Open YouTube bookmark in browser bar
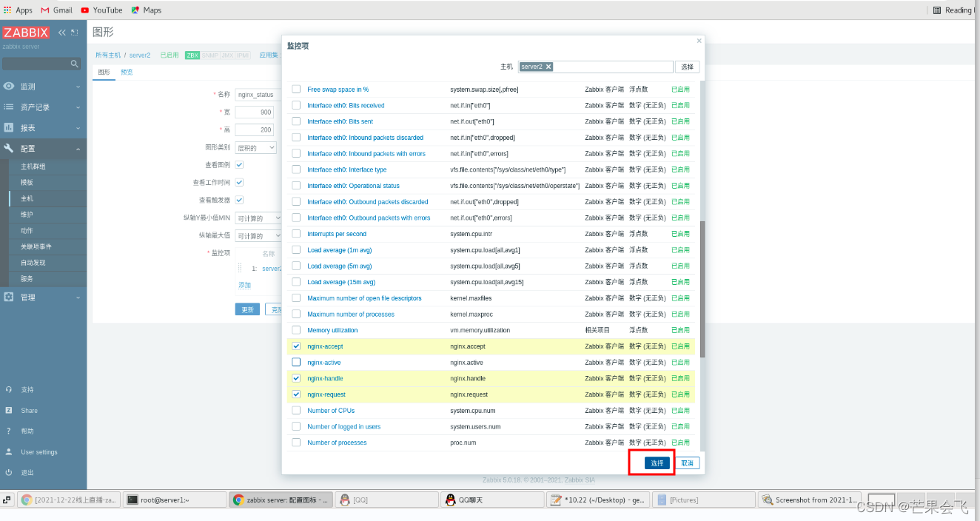This screenshot has width=980, height=521. [101, 10]
